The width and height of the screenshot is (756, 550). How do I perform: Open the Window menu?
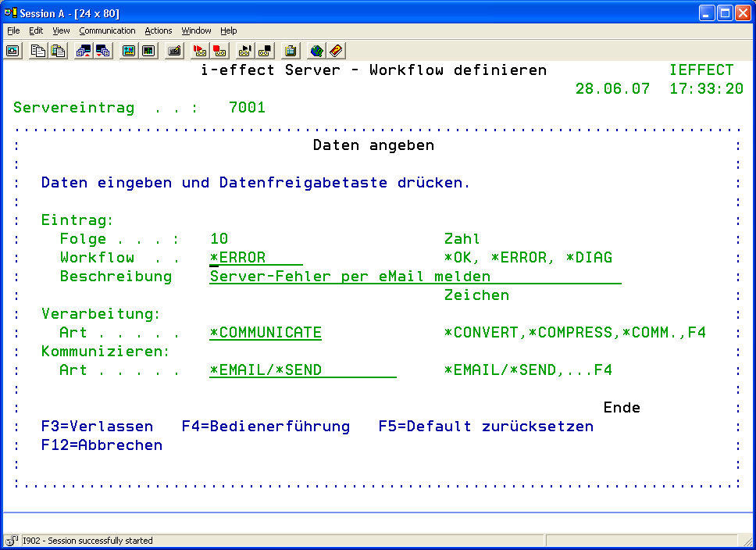[196, 30]
